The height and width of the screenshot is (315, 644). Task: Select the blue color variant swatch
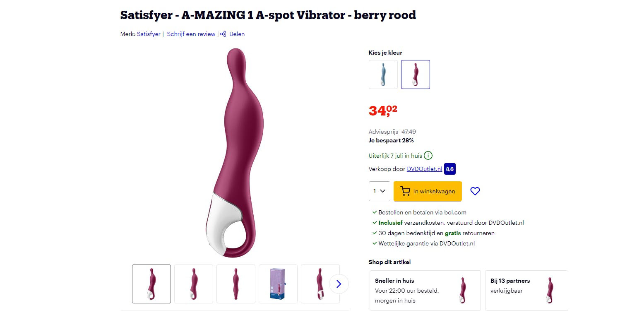point(383,75)
